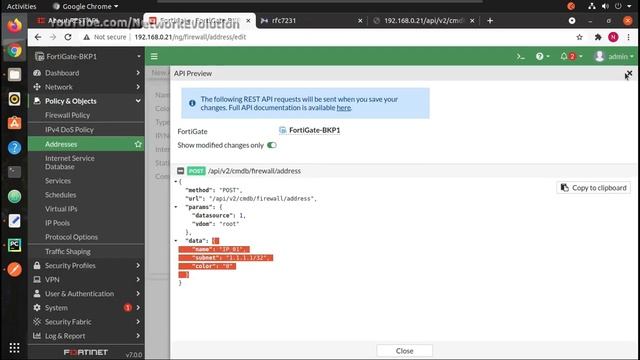Expand Log & Report menu
Viewport: 640px width, 360px height.
(x=86, y=336)
